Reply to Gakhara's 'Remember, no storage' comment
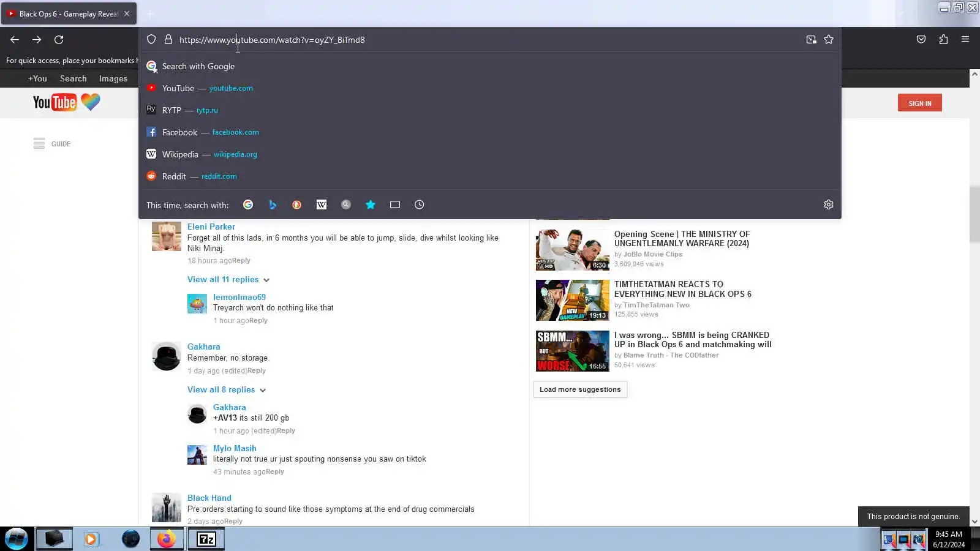Image resolution: width=980 pixels, height=551 pixels. point(257,371)
